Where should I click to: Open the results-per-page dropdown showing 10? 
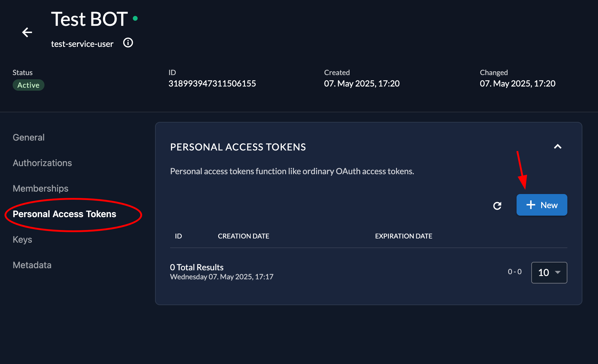(549, 272)
